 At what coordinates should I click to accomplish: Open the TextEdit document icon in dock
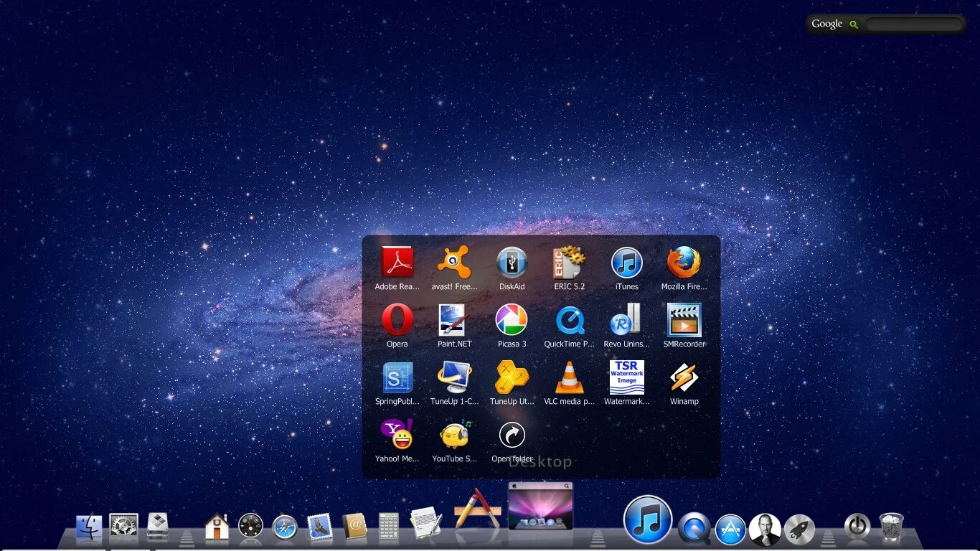click(426, 522)
